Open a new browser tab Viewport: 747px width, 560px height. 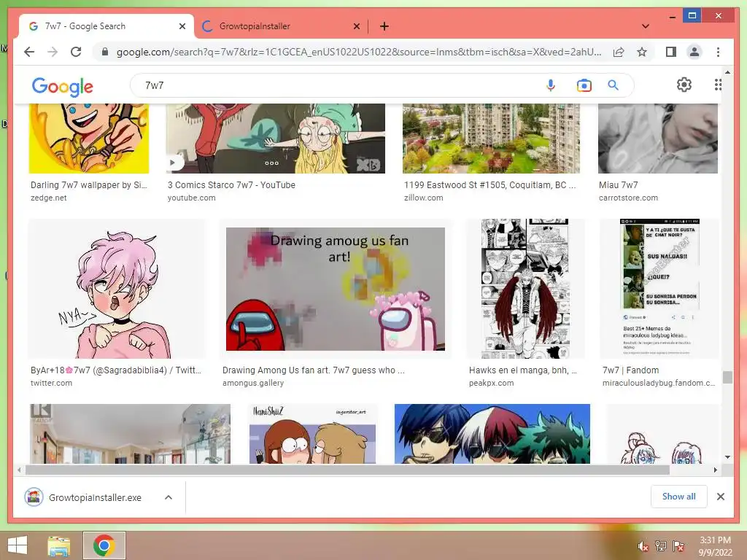click(x=384, y=26)
